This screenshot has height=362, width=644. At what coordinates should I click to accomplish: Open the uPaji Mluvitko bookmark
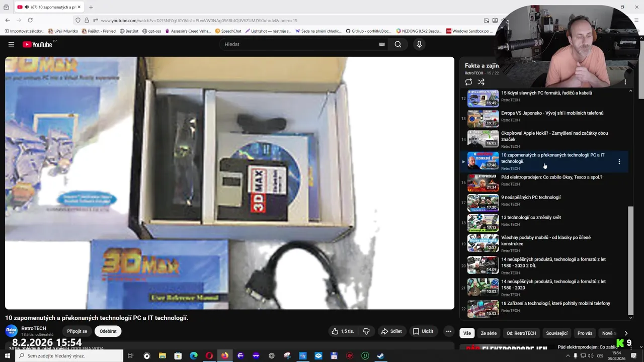pyautogui.click(x=63, y=31)
